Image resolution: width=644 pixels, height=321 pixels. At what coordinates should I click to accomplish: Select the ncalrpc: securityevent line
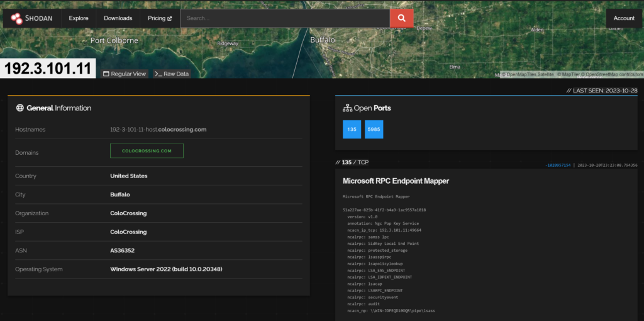(x=372, y=297)
